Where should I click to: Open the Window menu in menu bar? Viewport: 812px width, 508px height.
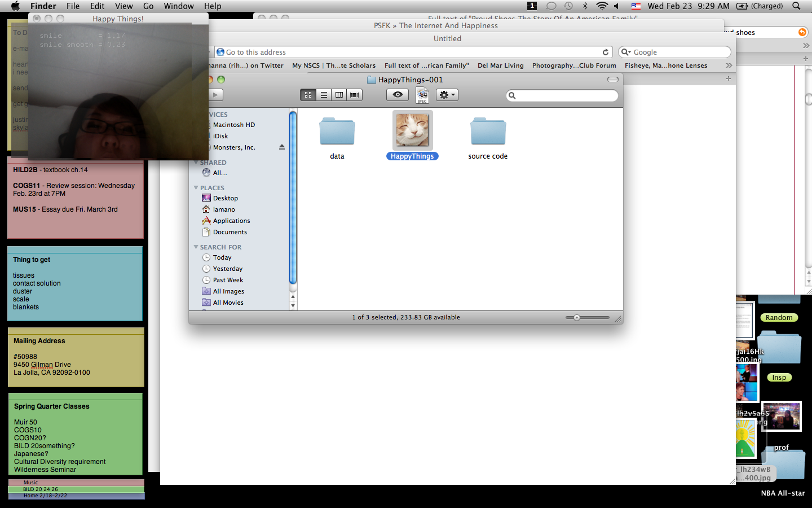coord(179,6)
